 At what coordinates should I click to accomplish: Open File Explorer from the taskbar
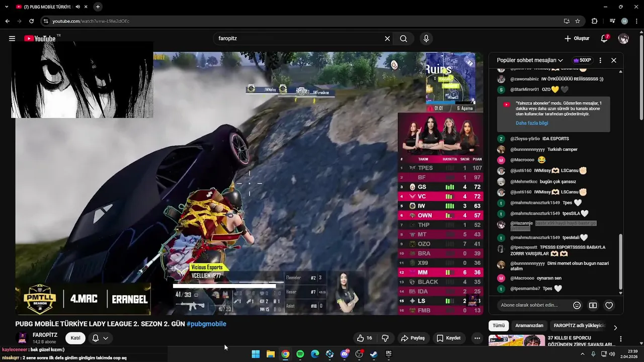click(x=270, y=354)
